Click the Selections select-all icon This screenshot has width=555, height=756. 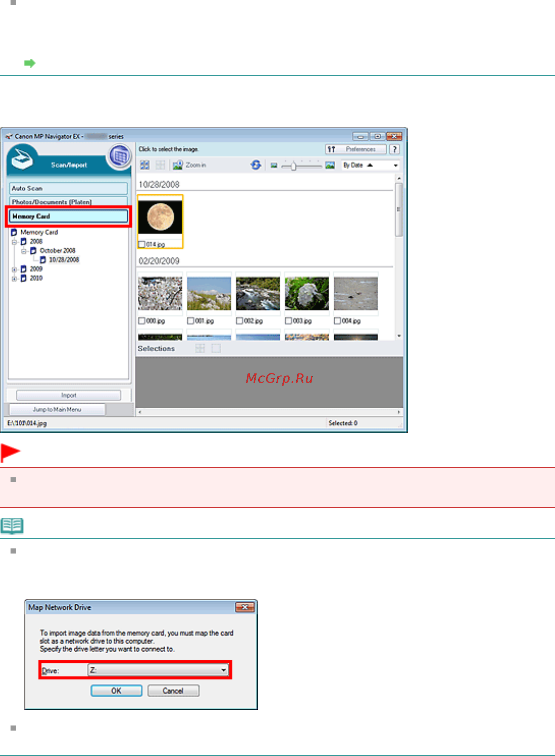tap(200, 348)
